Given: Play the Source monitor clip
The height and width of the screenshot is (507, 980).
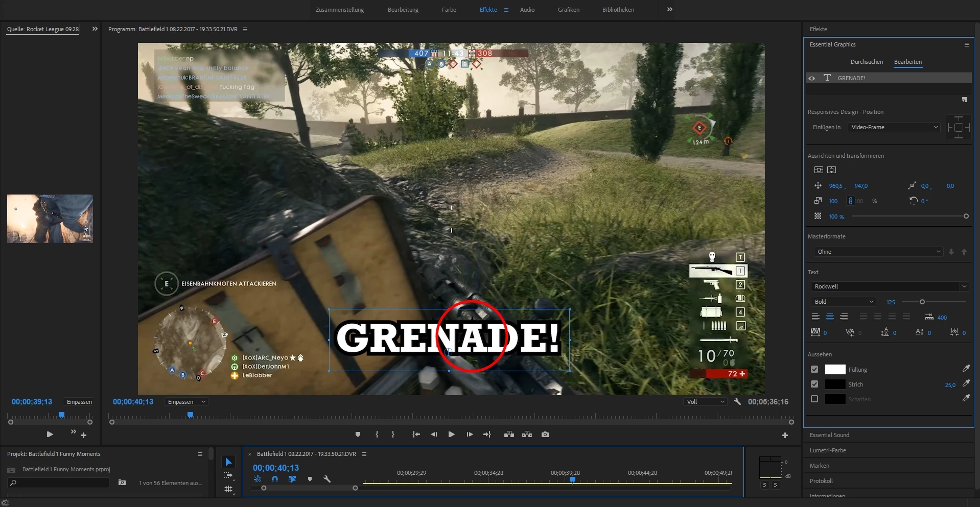Looking at the screenshot, I should point(50,434).
